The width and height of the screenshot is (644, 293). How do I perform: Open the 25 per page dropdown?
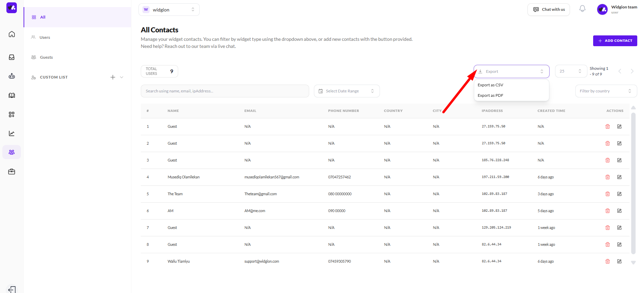click(x=571, y=71)
